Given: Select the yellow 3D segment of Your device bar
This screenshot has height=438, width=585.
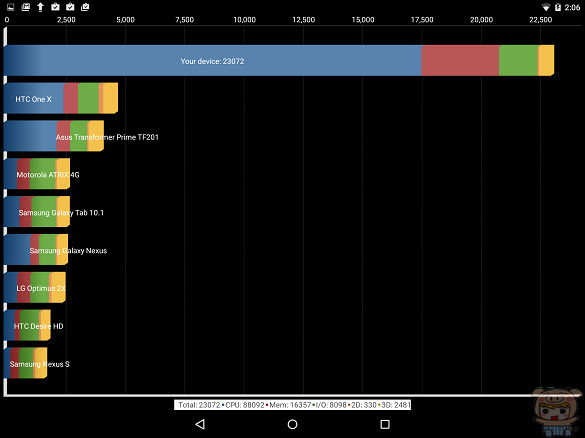Looking at the screenshot, I should click(547, 60).
